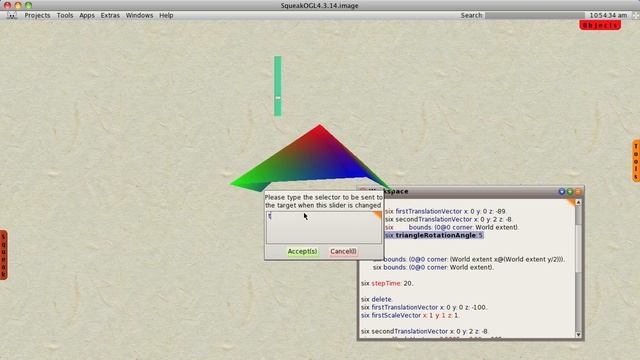Image resolution: width=640 pixels, height=360 pixels.
Task: Click the 'six stepTime: 20.' line
Action: click(387, 283)
